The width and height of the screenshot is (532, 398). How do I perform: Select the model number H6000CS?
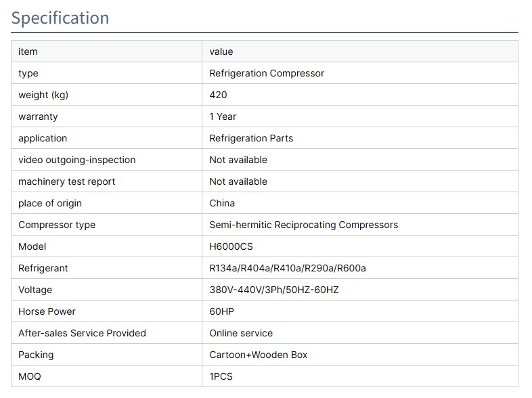pos(231,246)
